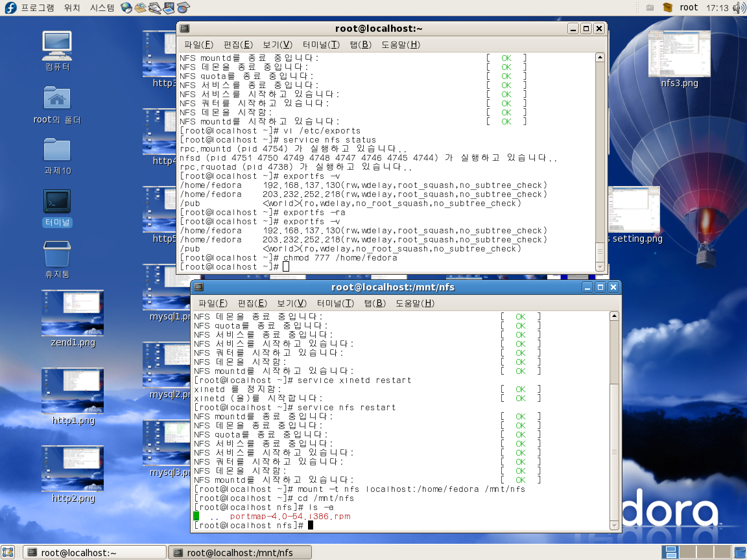Viewport: 747px width, 560px height.
Task: Click the package updater box icon
Action: tap(667, 8)
